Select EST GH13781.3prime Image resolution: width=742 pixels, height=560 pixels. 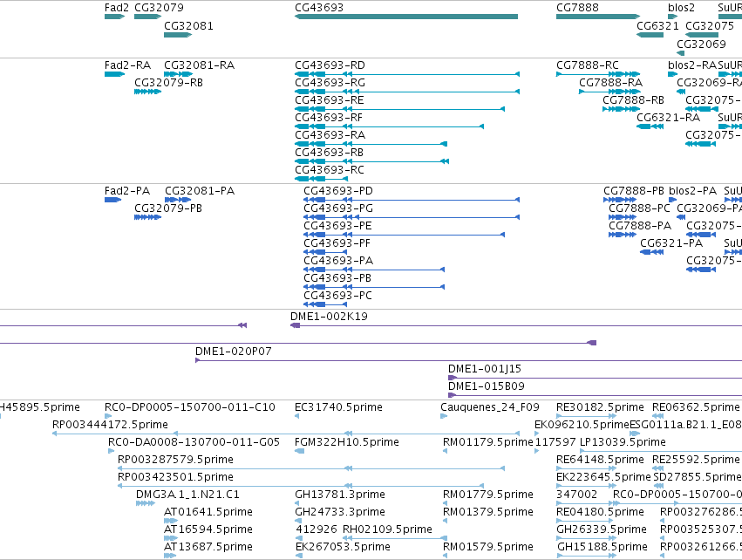pyautogui.click(x=296, y=503)
